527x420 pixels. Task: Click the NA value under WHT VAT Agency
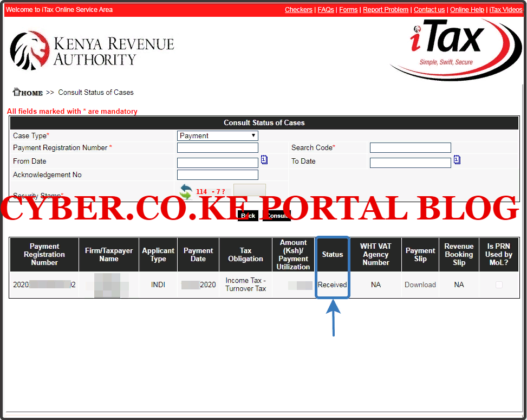pyautogui.click(x=376, y=285)
